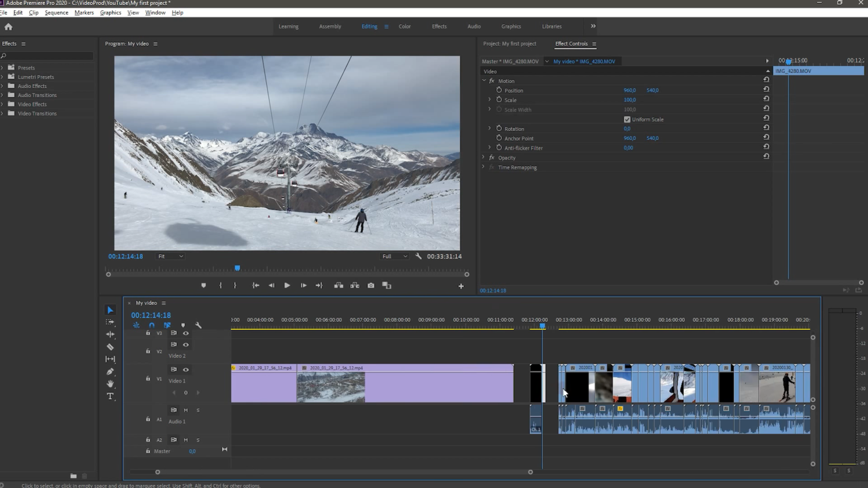Mute the Audio 1 track

tap(185, 410)
